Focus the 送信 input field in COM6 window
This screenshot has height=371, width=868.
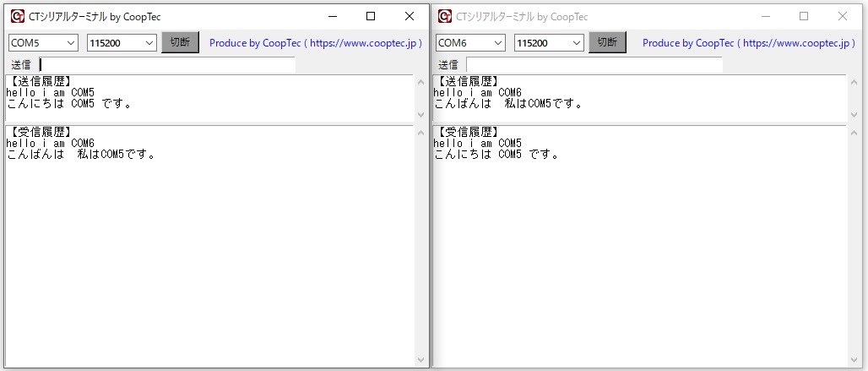pos(594,64)
